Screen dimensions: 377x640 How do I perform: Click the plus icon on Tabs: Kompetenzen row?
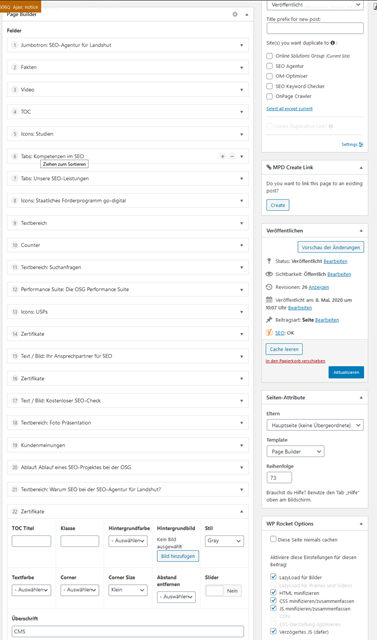click(x=222, y=156)
